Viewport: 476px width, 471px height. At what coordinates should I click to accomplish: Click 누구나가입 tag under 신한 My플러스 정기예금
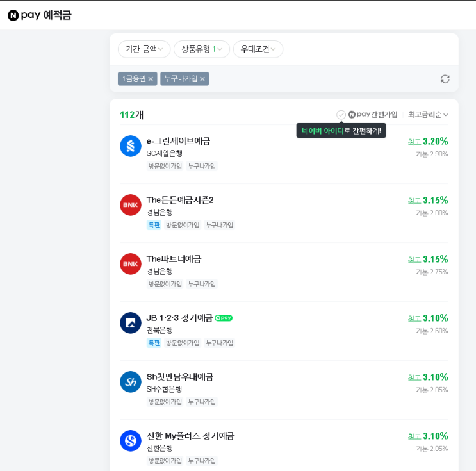click(202, 461)
